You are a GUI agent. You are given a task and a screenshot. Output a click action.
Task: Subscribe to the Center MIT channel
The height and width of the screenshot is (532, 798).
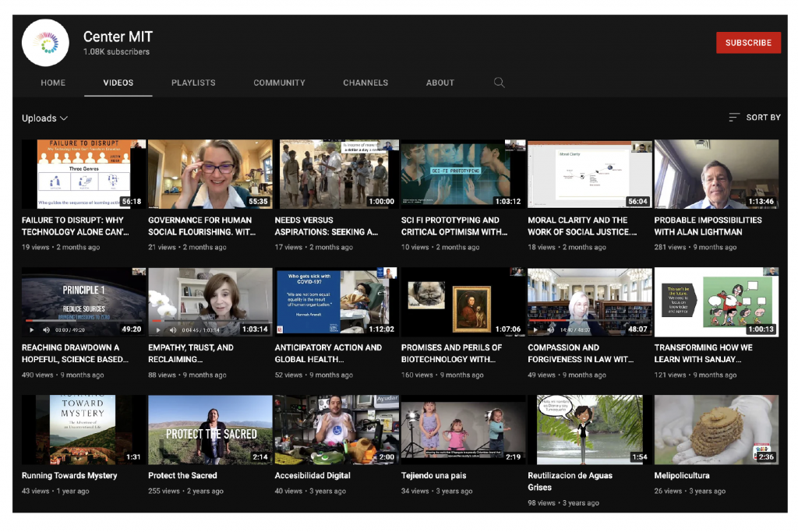(x=748, y=43)
